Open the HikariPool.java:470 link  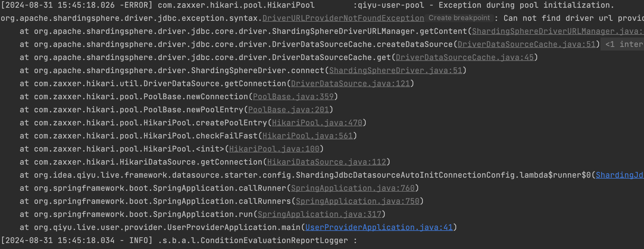point(317,123)
